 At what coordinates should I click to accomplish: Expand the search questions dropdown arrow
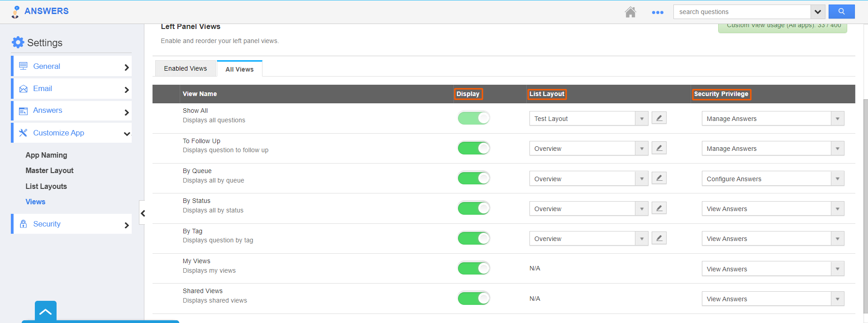click(817, 12)
